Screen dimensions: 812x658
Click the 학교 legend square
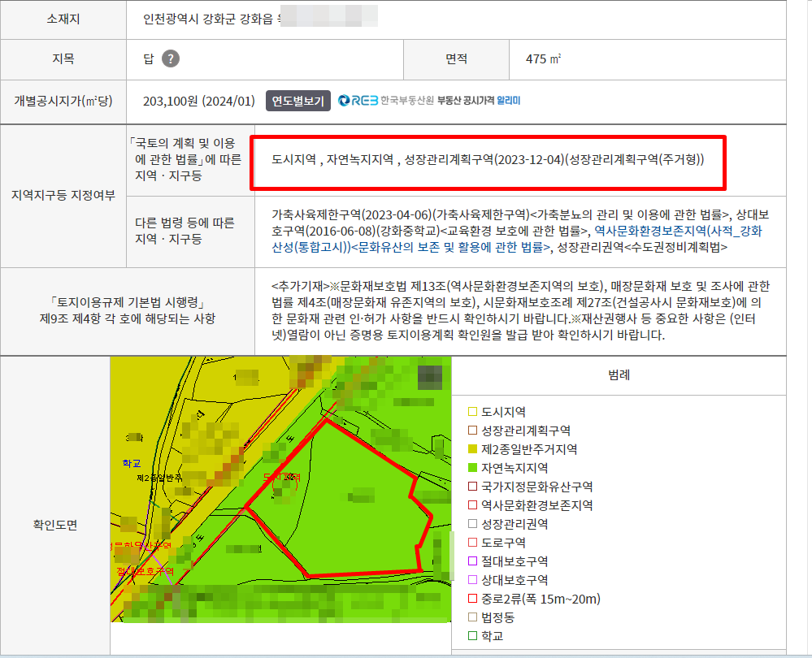[x=472, y=636]
